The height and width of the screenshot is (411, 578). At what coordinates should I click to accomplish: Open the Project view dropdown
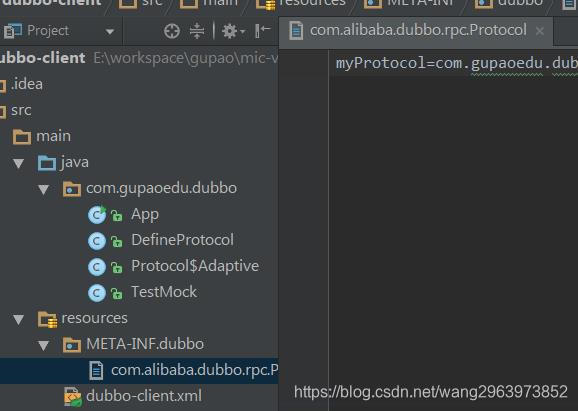coord(109,32)
